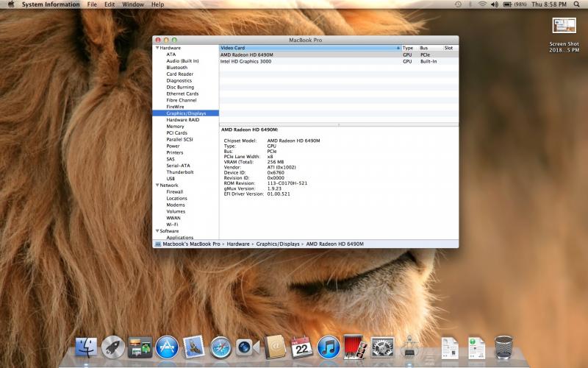This screenshot has width=588, height=368.
Task: Open System Preferences gear in Dock
Action: [382, 347]
